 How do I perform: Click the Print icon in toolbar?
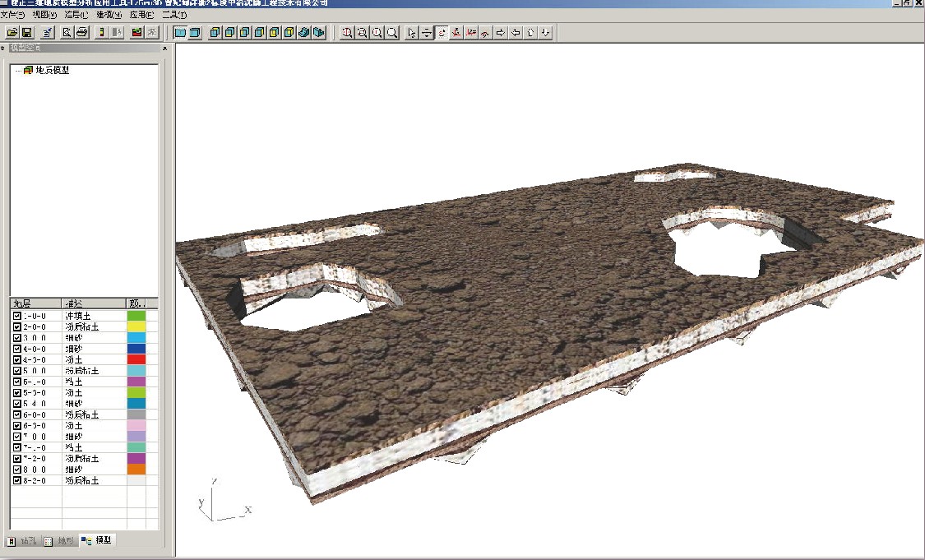click(x=82, y=33)
